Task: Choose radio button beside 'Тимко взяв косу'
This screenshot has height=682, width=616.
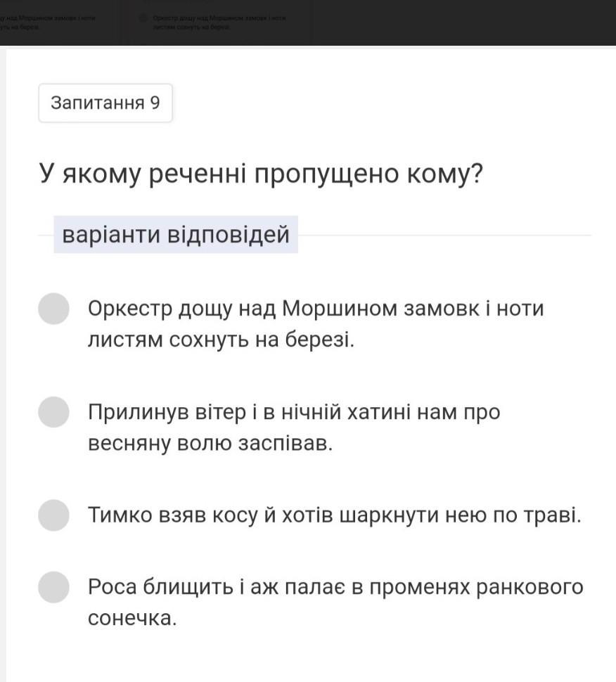Action: pyautogui.click(x=53, y=515)
